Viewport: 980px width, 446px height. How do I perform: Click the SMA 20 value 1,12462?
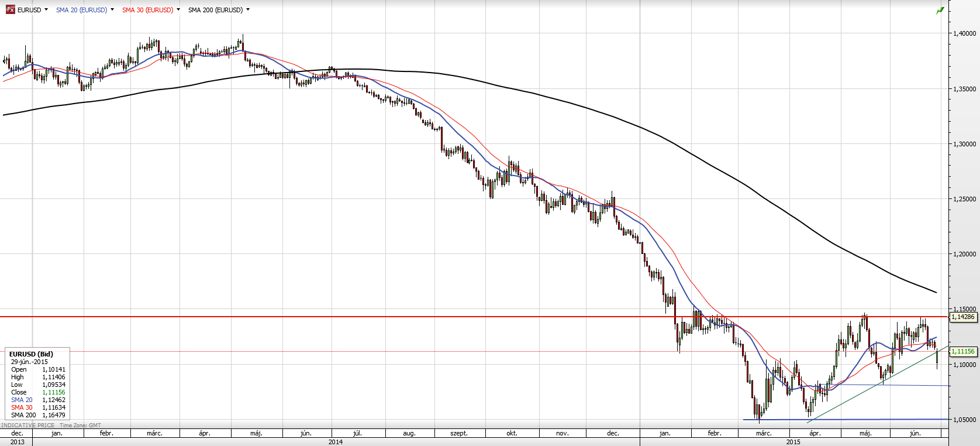point(54,400)
